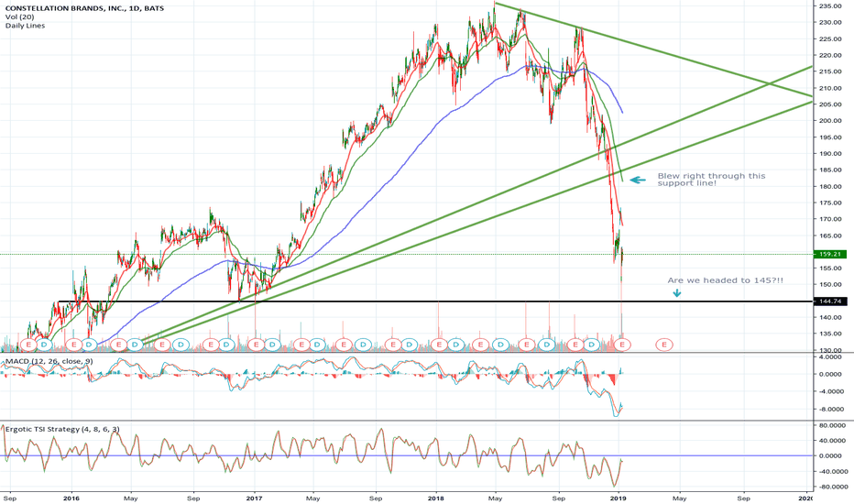Click the upcoming earnings E marker after 2019
Viewport: 854px width, 504px height.
[x=664, y=345]
